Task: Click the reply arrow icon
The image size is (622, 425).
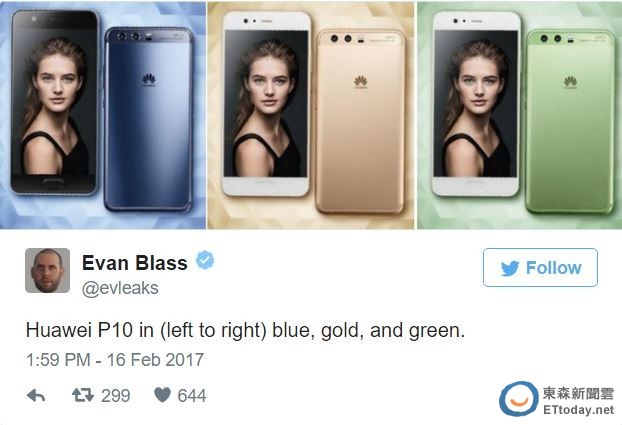Action: 36,395
